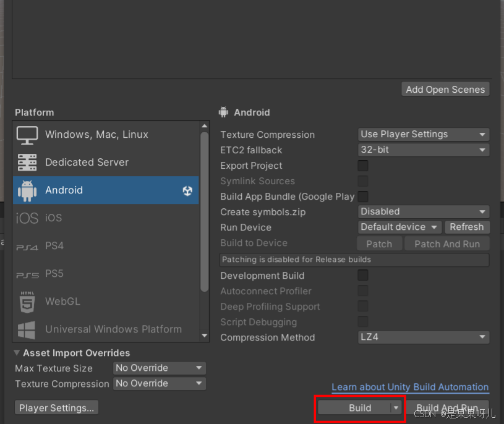
Task: Click the Run Device label
Action: (246, 227)
